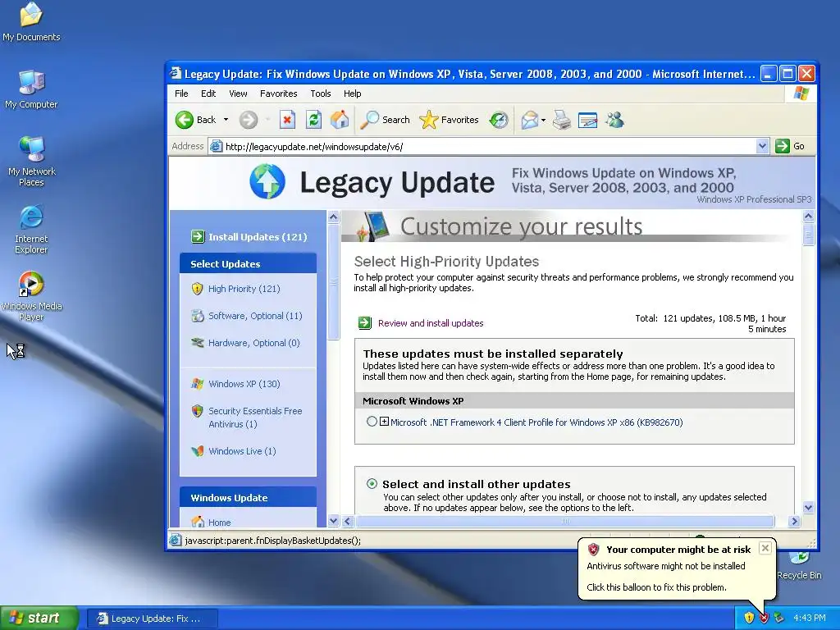The image size is (840, 630).
Task: Click the sidebar vertical scrollbar thumb
Action: [x=333, y=282]
